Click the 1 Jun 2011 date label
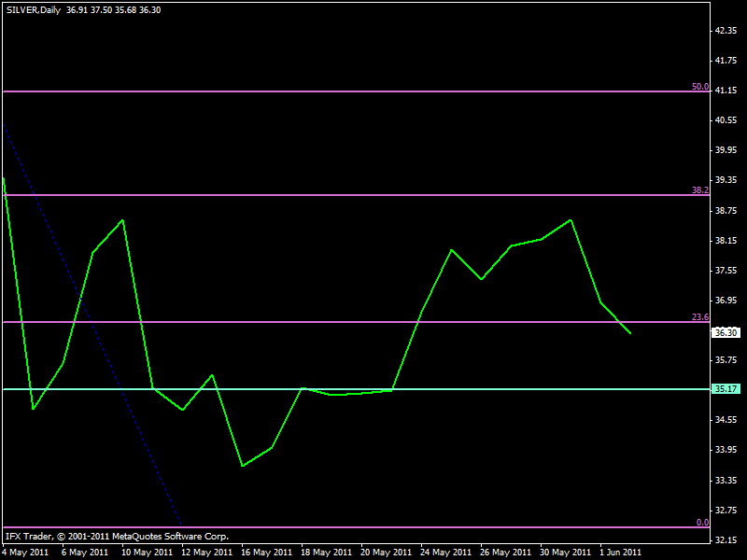747x560 pixels. 620,552
